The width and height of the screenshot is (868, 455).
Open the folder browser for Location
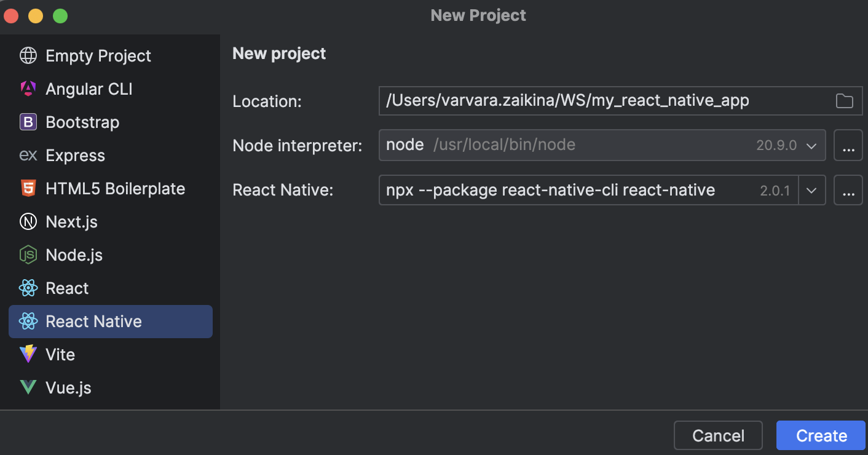point(845,101)
